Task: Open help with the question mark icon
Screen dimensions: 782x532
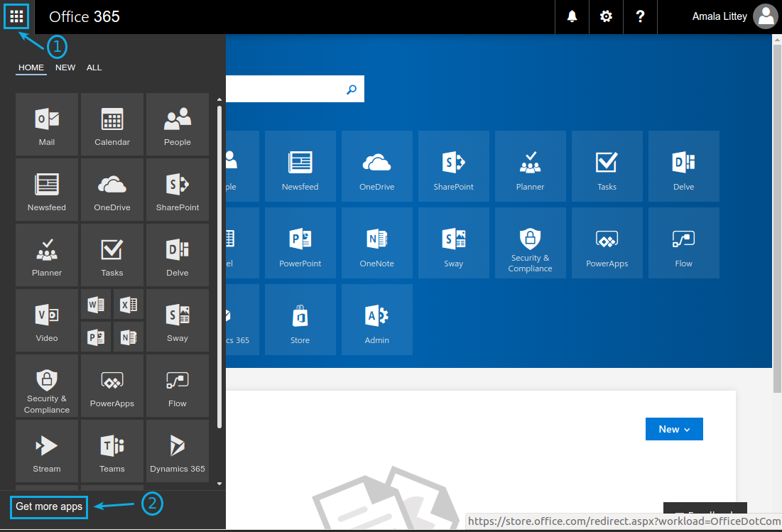Action: coord(641,16)
